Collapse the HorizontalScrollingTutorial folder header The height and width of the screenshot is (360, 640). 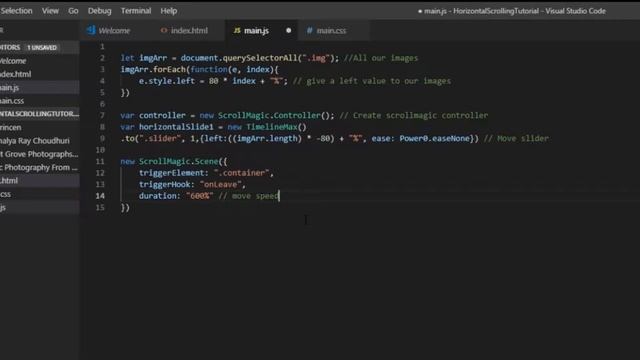coord(40,114)
